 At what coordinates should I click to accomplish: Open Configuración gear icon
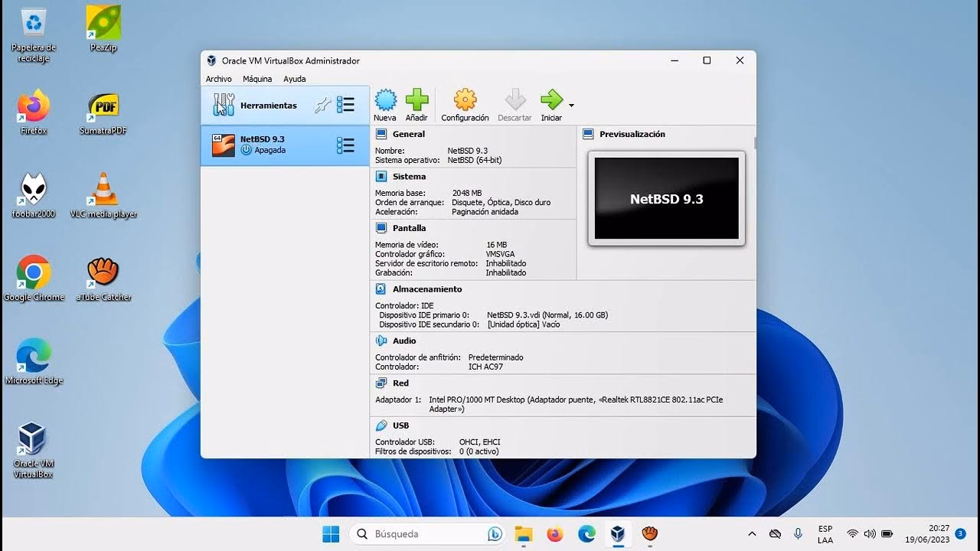click(x=465, y=100)
